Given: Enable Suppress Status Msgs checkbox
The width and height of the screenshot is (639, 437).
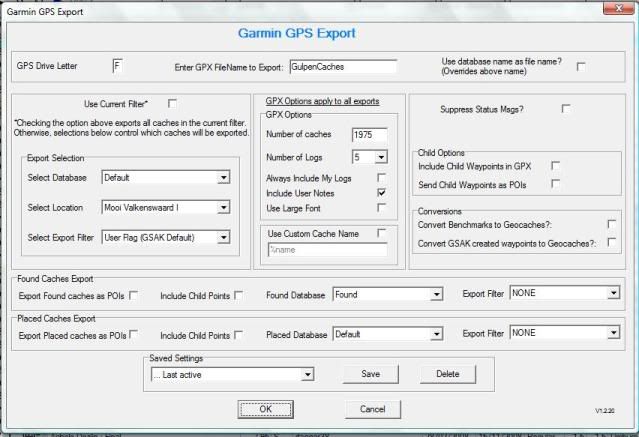Looking at the screenshot, I should pos(566,108).
